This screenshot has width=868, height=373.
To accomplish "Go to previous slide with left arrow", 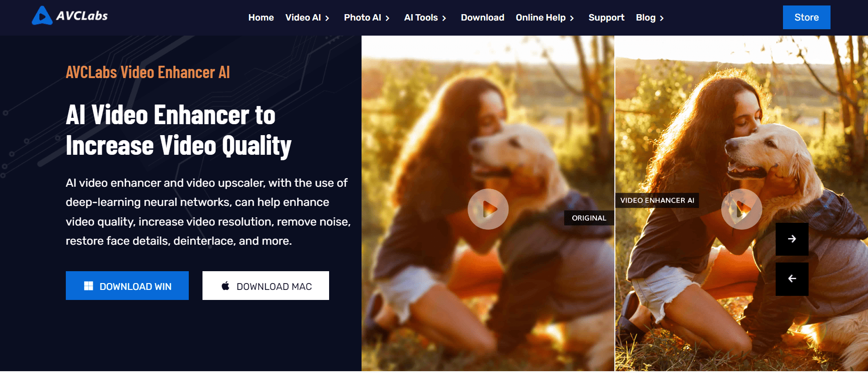I will [792, 278].
